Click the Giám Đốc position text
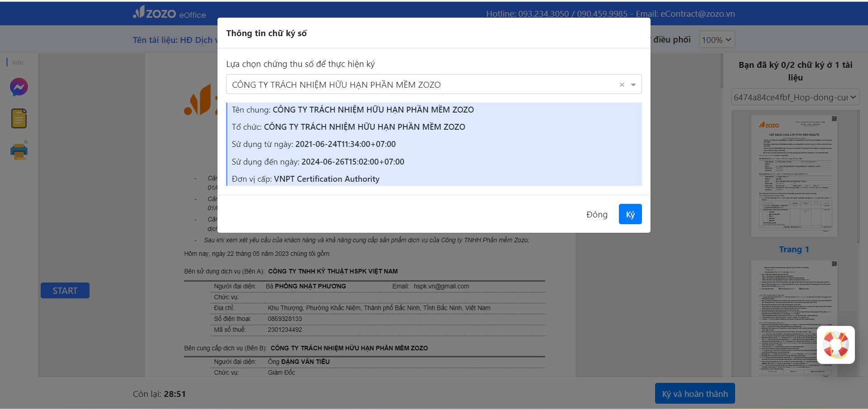This screenshot has width=868, height=410. pyautogui.click(x=281, y=372)
